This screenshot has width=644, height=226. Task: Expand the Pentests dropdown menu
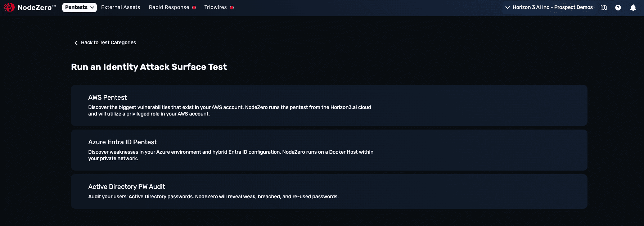pos(80,7)
